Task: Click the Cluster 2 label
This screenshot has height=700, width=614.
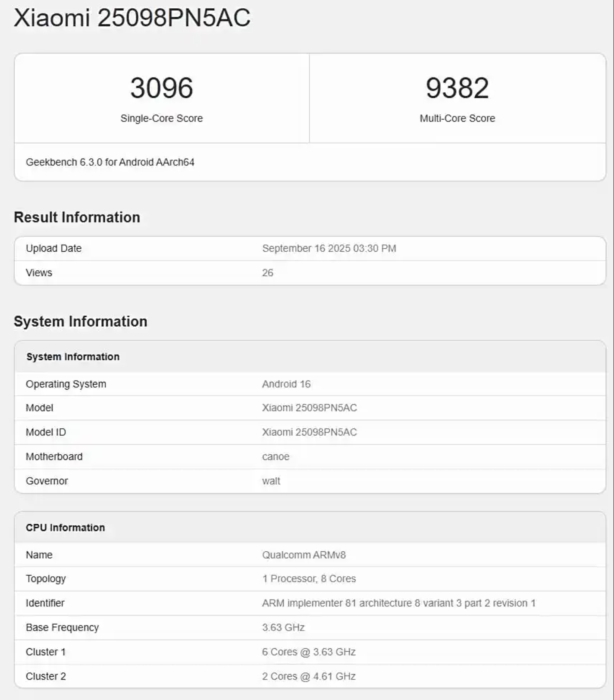Action: coord(46,676)
